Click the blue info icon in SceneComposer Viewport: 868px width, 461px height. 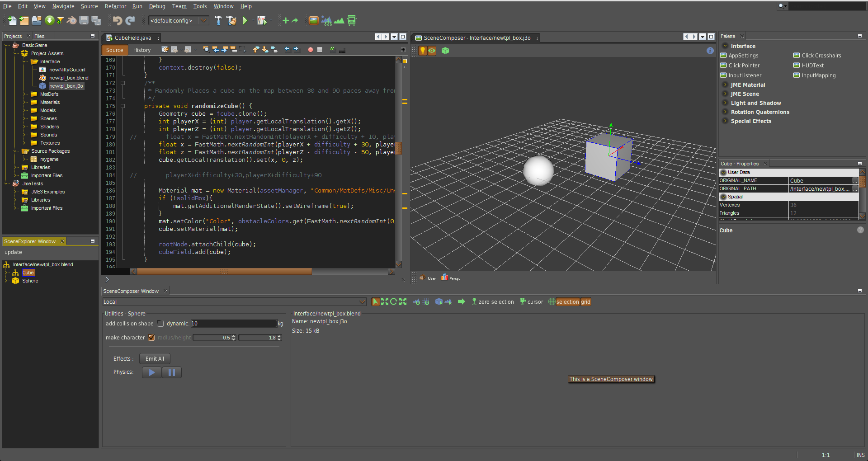(710, 51)
